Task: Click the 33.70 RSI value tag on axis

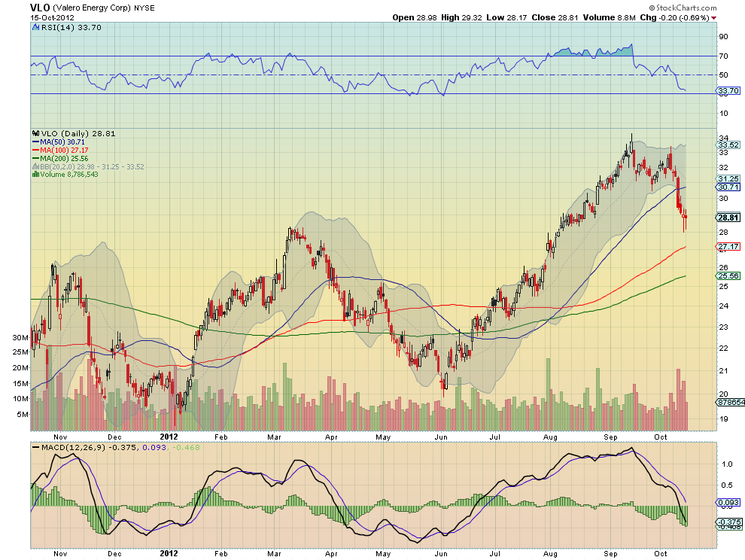Action: (x=728, y=90)
